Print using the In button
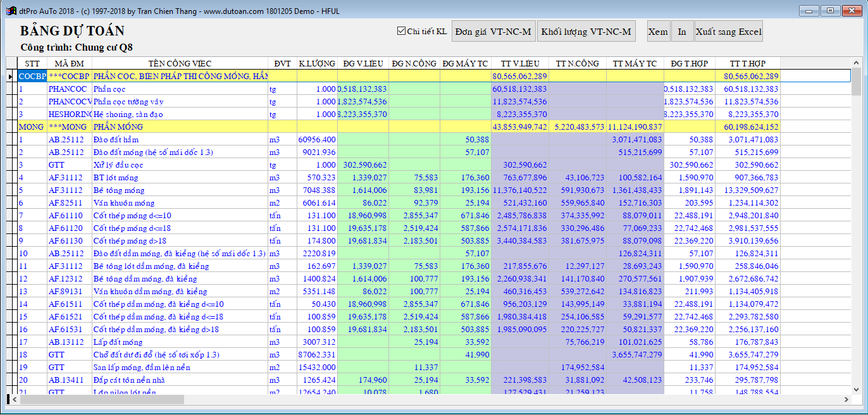This screenshot has height=415, width=868. pos(681,32)
